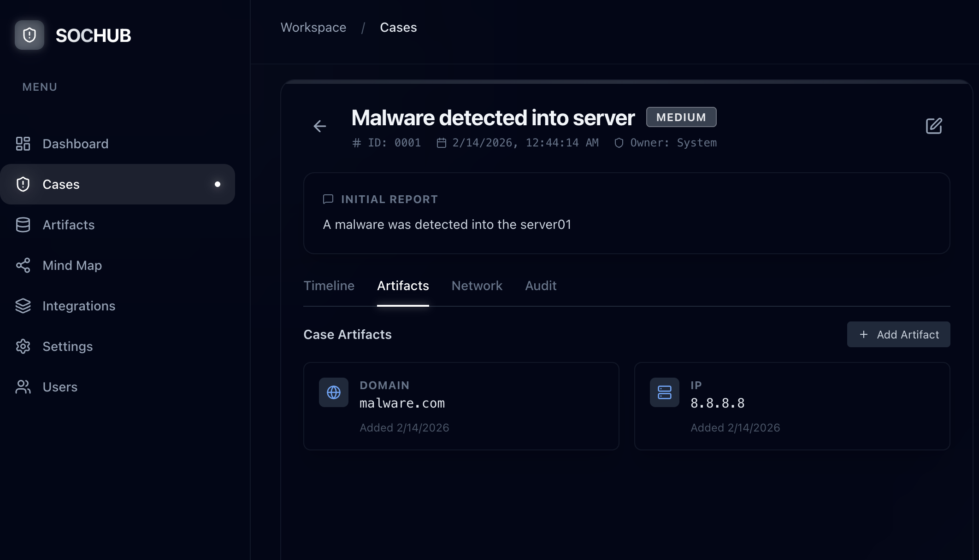Screen dimensions: 979x560
Task: Click the MEDIUM severity badge
Action: pyautogui.click(x=681, y=117)
